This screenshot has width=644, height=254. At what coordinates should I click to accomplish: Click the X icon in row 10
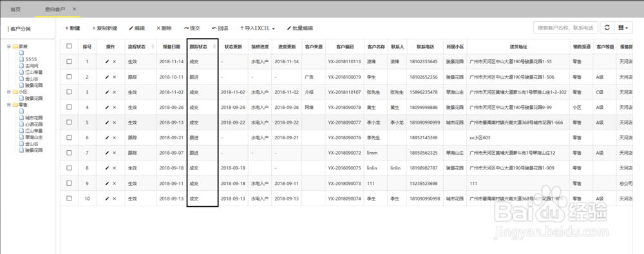point(115,199)
